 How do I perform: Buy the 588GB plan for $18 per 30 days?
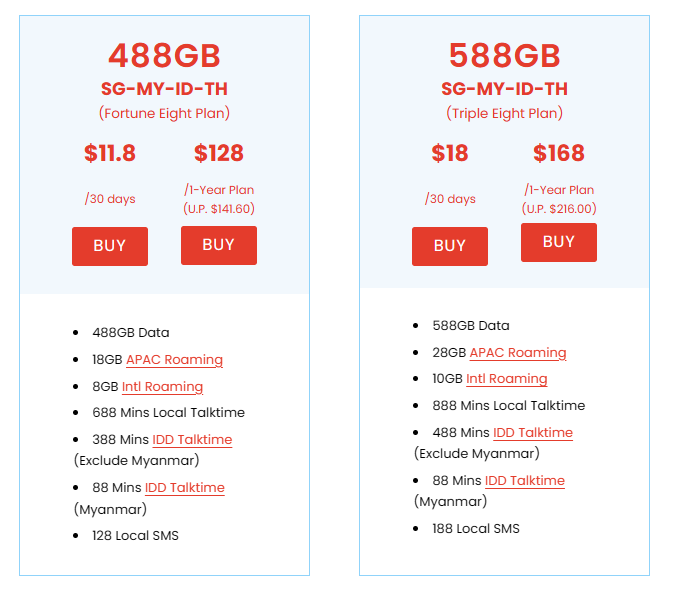click(450, 246)
